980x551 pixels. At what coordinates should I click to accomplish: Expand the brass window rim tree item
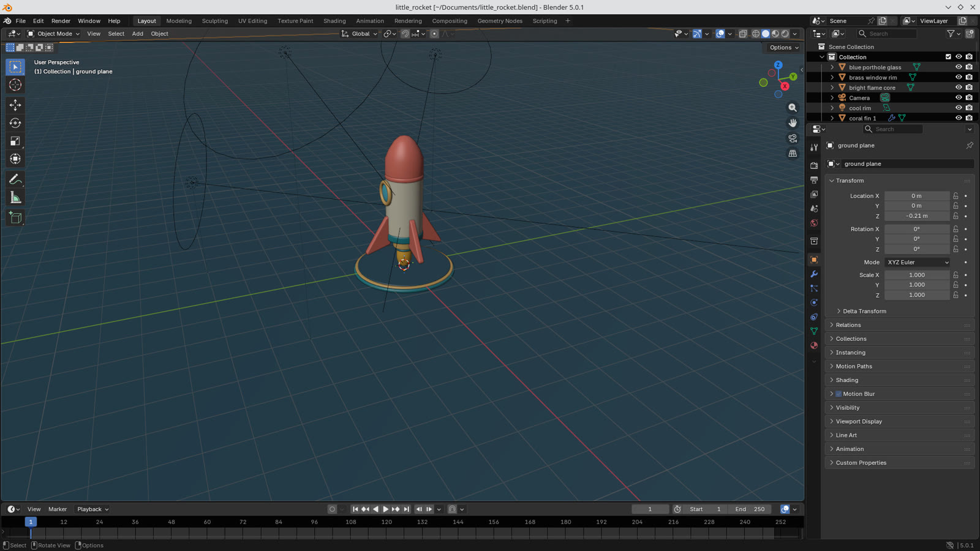832,78
